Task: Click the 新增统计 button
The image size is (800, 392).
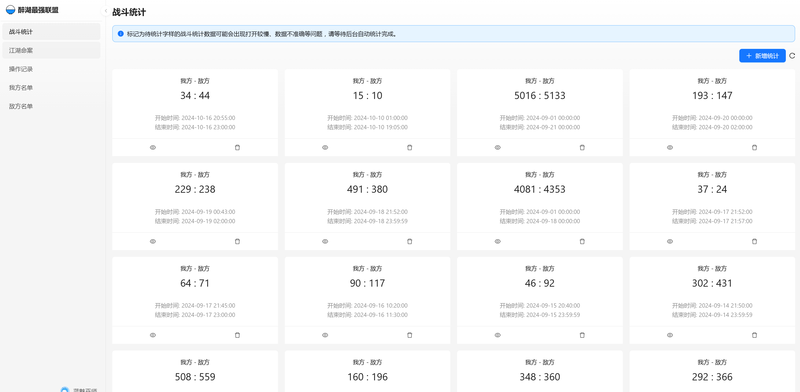Action: [x=762, y=56]
